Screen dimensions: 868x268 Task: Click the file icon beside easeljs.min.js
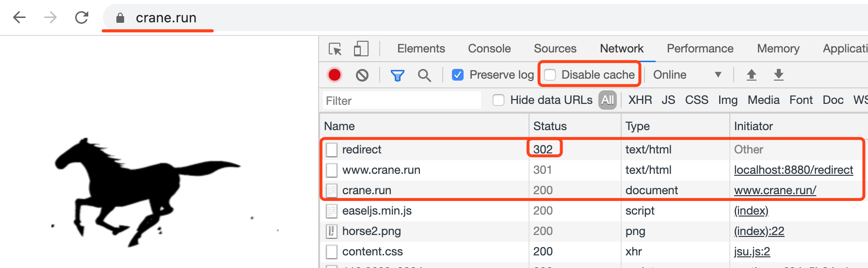(332, 211)
